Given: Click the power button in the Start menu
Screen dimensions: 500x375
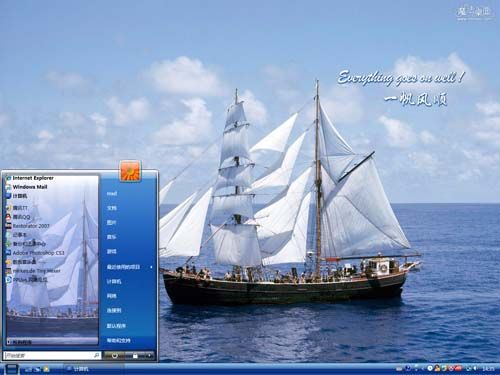Looking at the screenshot, I should point(115,356).
